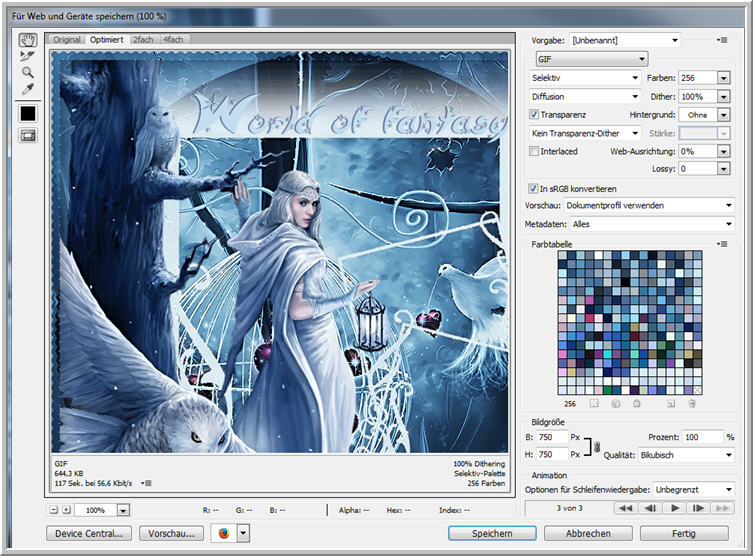Select the Slice Select tool
The width and height of the screenshot is (753, 556).
coord(28,56)
